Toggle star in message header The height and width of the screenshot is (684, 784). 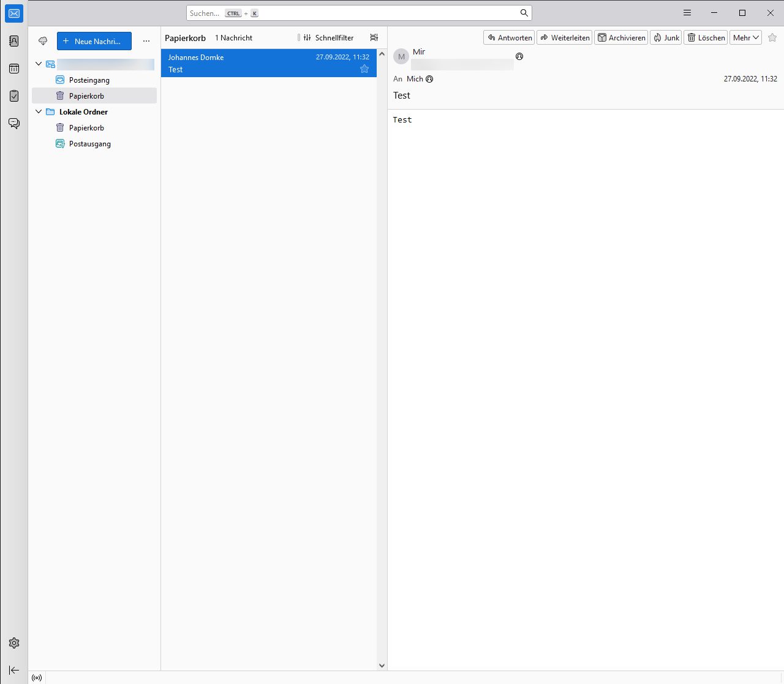coord(772,37)
